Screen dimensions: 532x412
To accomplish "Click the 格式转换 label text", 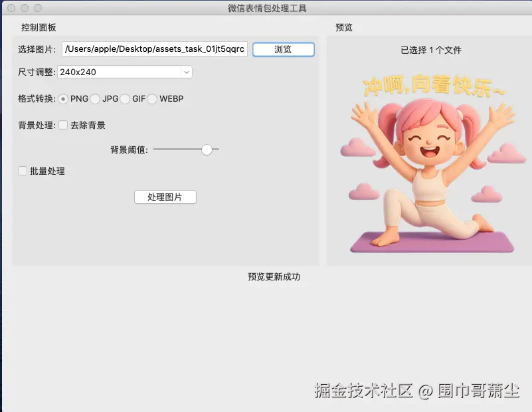I will 36,98.
